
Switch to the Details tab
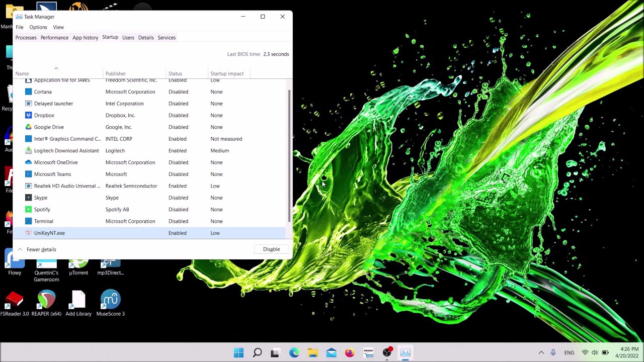click(146, 38)
